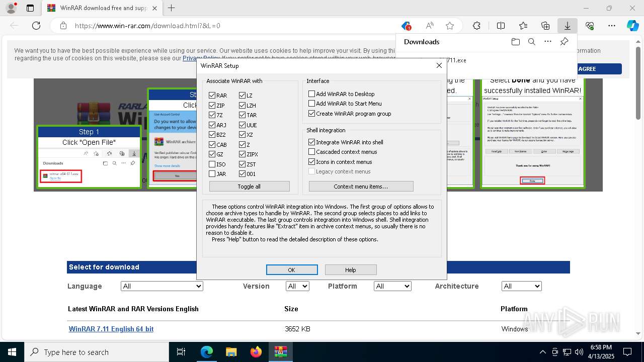The image size is (644, 362).
Task: Open the Extensions puzzle icon
Action: (x=476, y=26)
